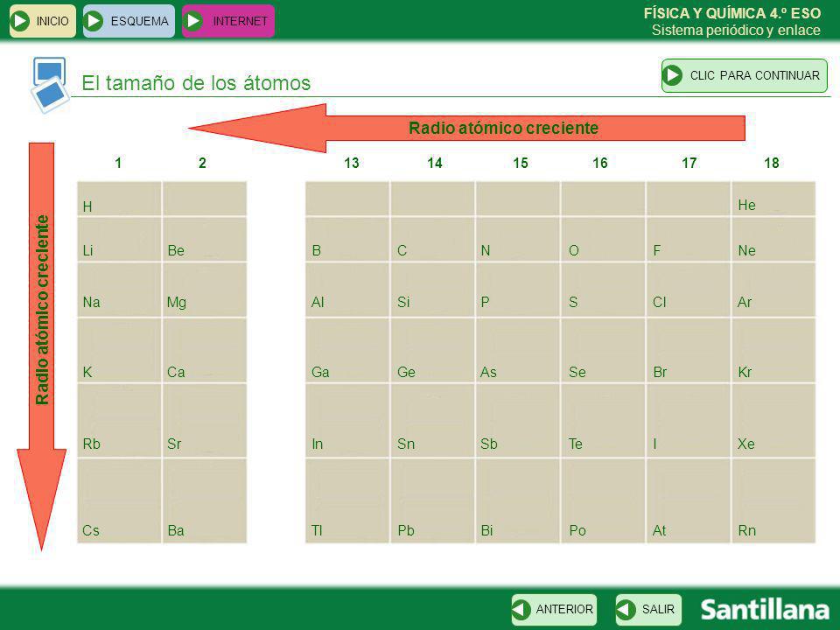Click group number 14 column header
The height and width of the screenshot is (630, 840).
(435, 163)
